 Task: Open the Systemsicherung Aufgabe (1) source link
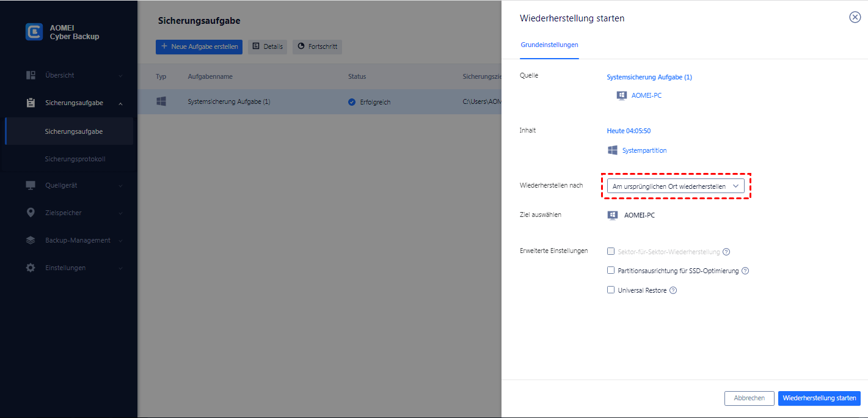pos(649,77)
